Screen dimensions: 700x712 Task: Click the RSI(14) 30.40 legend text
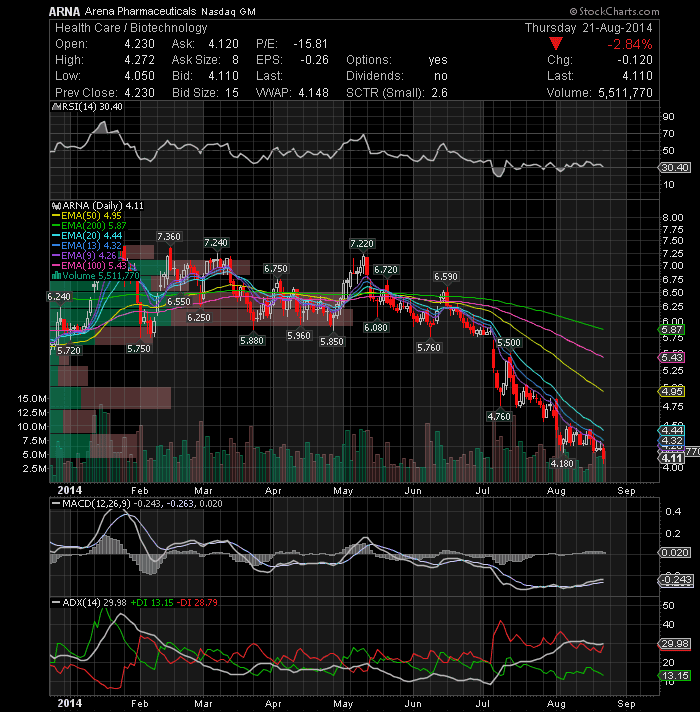coord(92,107)
